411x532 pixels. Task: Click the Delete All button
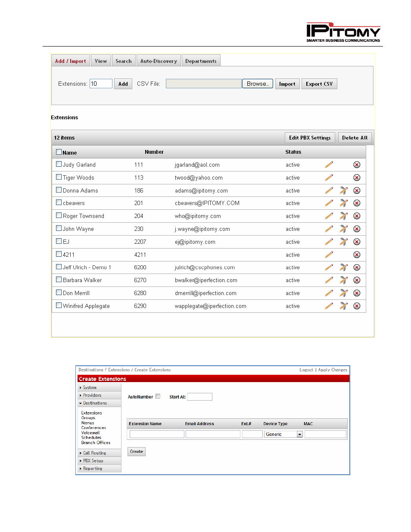click(x=355, y=138)
